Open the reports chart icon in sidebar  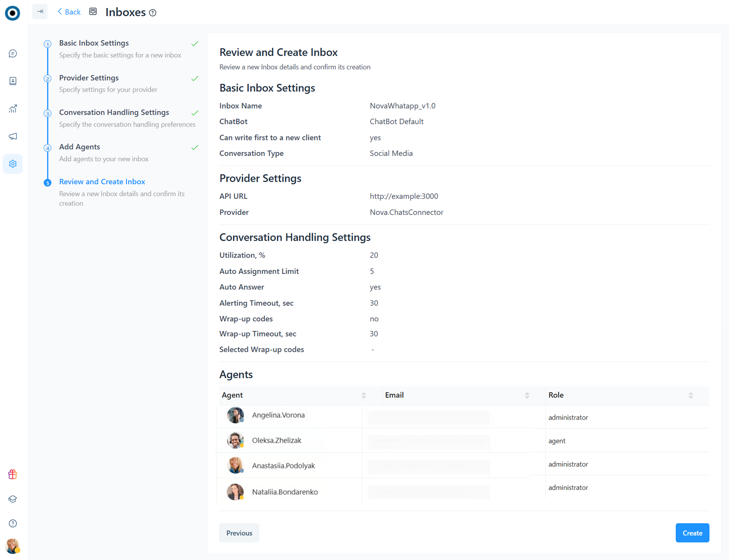point(13,109)
